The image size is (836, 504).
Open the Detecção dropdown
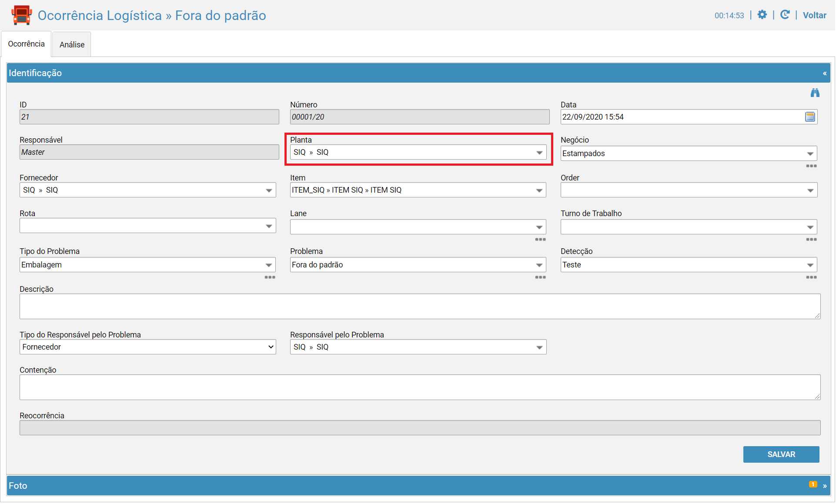point(689,265)
